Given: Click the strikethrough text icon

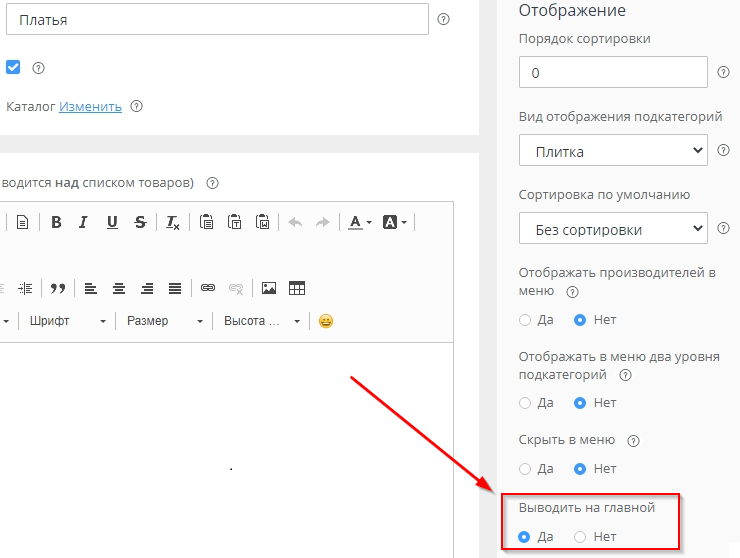Looking at the screenshot, I should [140, 222].
